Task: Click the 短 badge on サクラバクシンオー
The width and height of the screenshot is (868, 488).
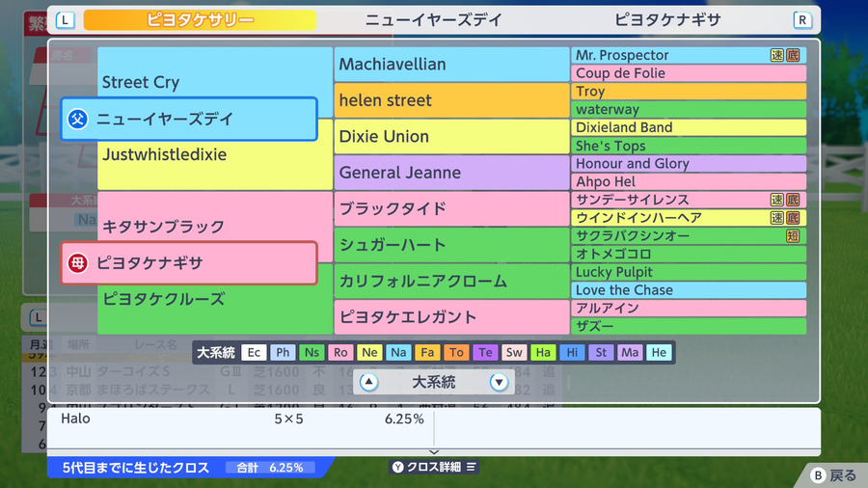Action: click(794, 236)
